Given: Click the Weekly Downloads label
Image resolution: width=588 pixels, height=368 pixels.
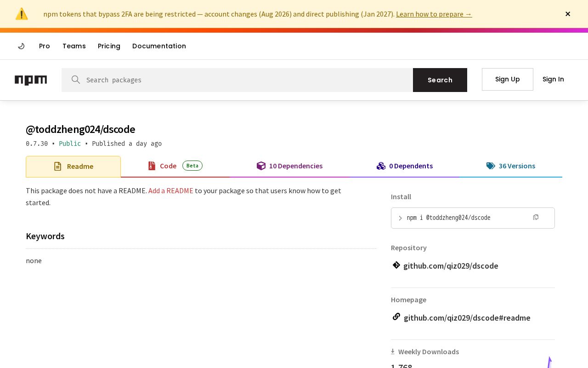Looking at the screenshot, I should (429, 351).
